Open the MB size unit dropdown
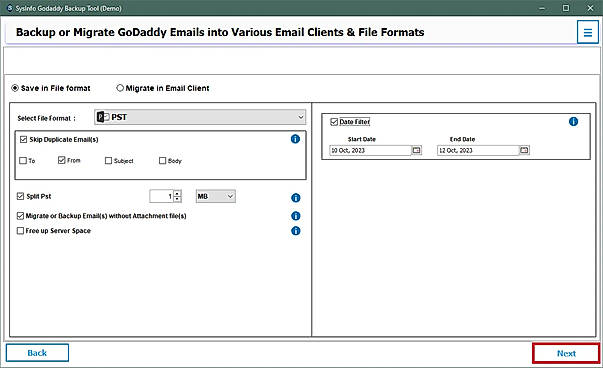Viewport: 603px width, 368px height. [x=216, y=196]
